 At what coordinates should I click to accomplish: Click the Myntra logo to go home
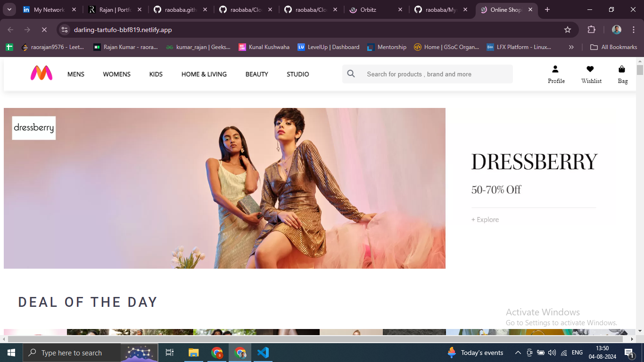click(x=41, y=74)
